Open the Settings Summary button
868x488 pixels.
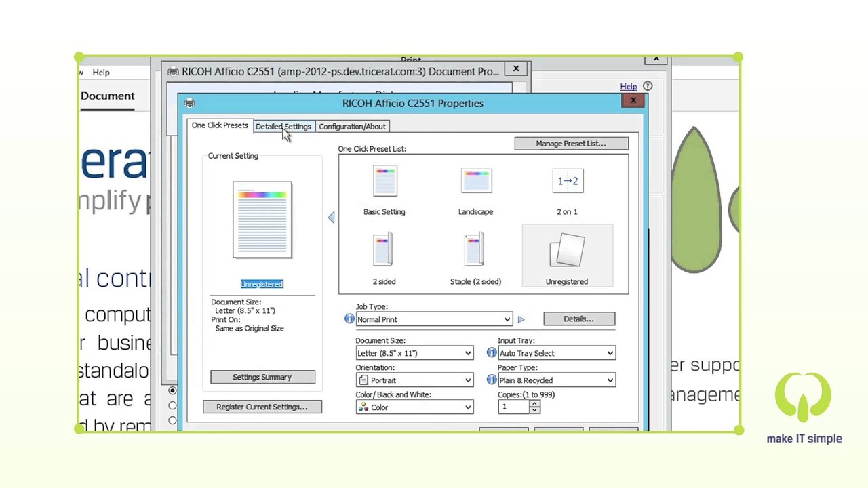[262, 377]
